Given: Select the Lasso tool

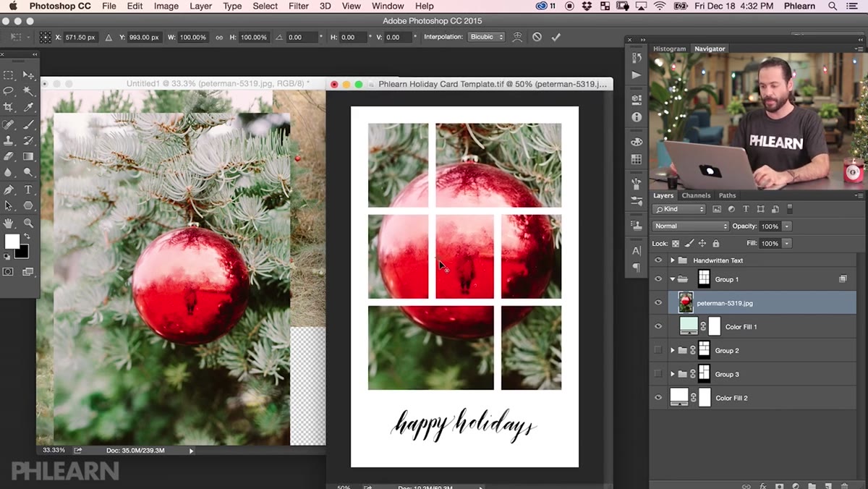Looking at the screenshot, I should [x=9, y=91].
